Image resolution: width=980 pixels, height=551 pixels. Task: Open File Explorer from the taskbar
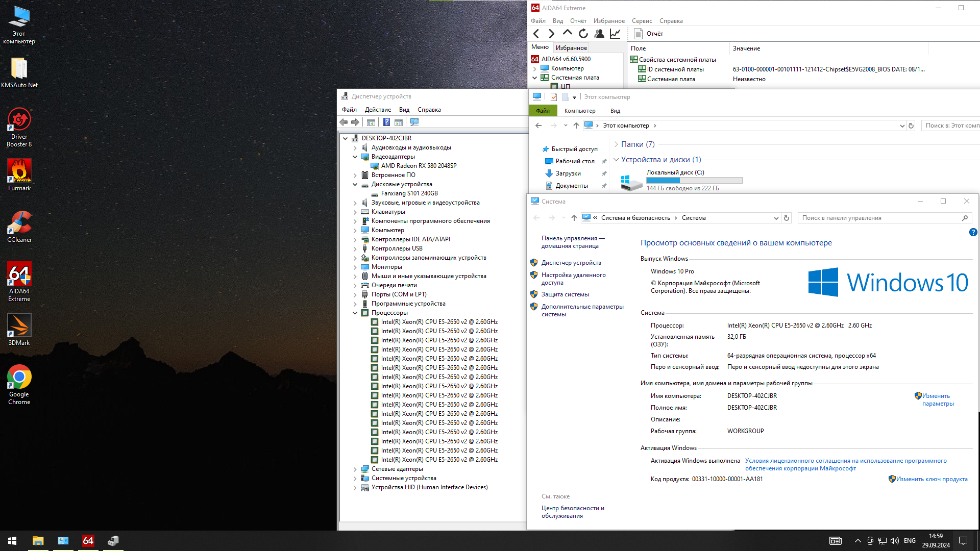[x=38, y=541]
